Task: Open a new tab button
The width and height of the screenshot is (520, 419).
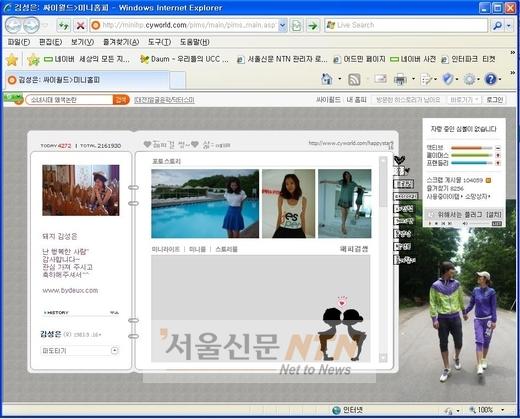Action: coord(178,80)
